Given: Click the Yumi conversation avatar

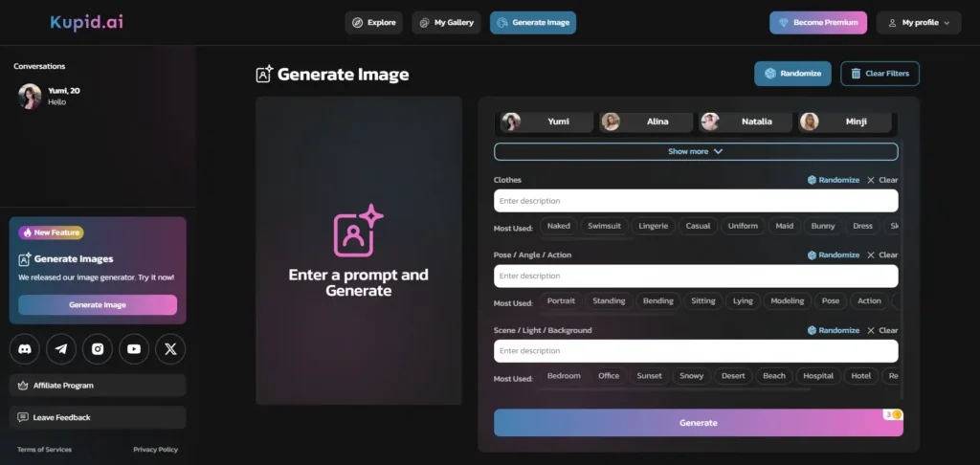Looking at the screenshot, I should coord(30,97).
